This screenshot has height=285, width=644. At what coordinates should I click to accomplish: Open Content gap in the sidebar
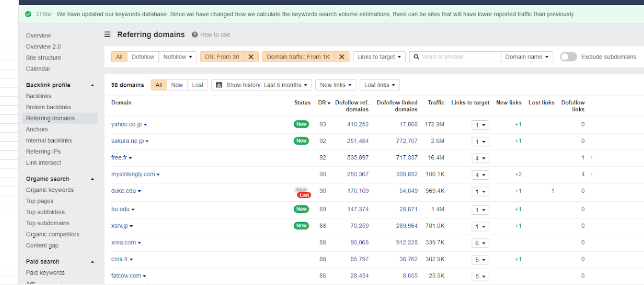point(42,245)
